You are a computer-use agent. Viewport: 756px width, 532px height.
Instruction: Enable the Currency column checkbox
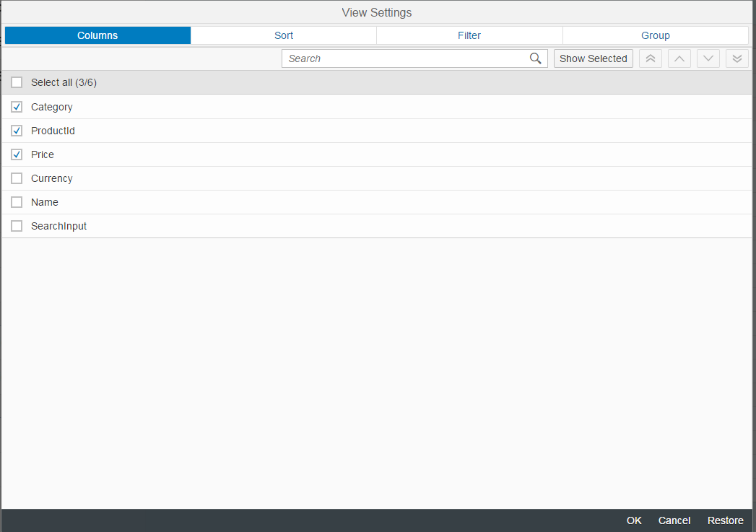[17, 178]
